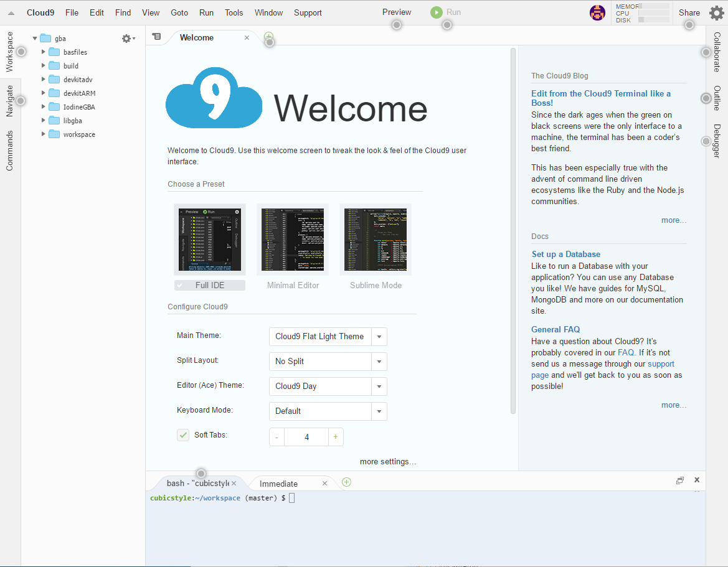Screen dimensions: 728x567
Task: Open the more settings link
Action: click(388, 462)
